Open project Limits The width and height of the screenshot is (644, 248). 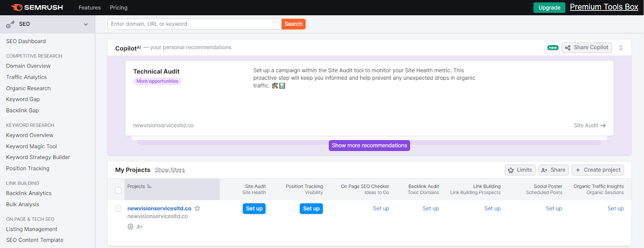click(x=520, y=170)
